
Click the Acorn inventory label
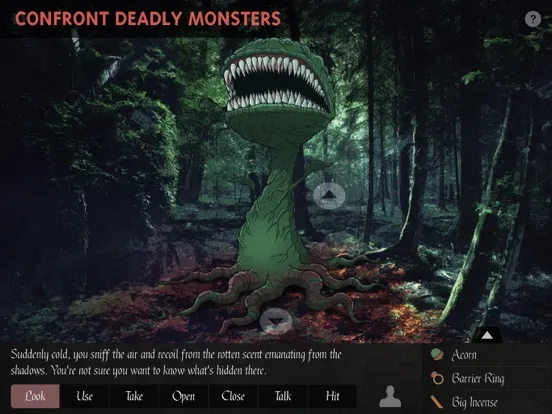[464, 355]
